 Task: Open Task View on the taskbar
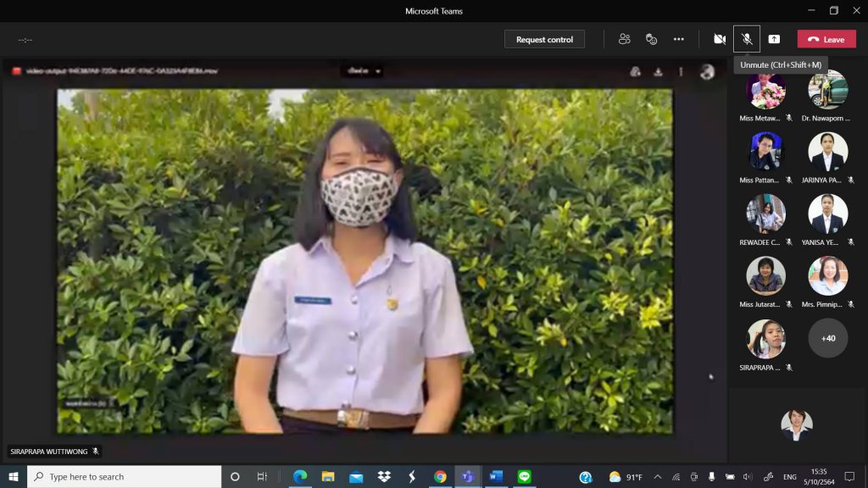click(262, 476)
